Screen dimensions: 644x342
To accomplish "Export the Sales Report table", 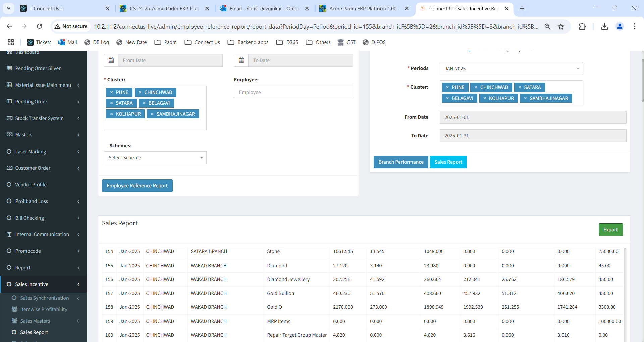I will [610, 230].
